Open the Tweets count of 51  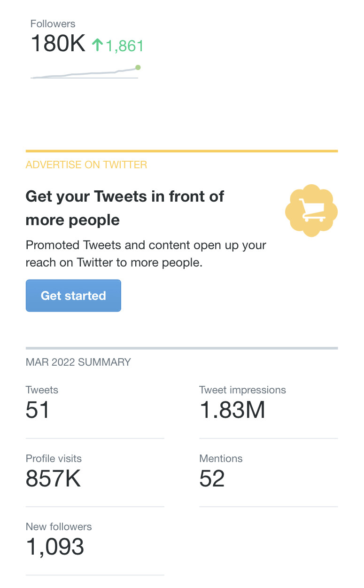38,410
